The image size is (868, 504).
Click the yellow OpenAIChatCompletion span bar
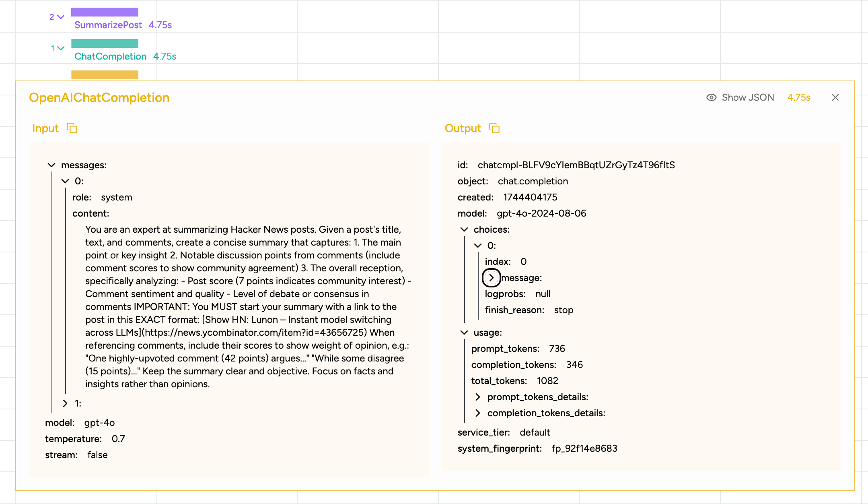(x=105, y=75)
